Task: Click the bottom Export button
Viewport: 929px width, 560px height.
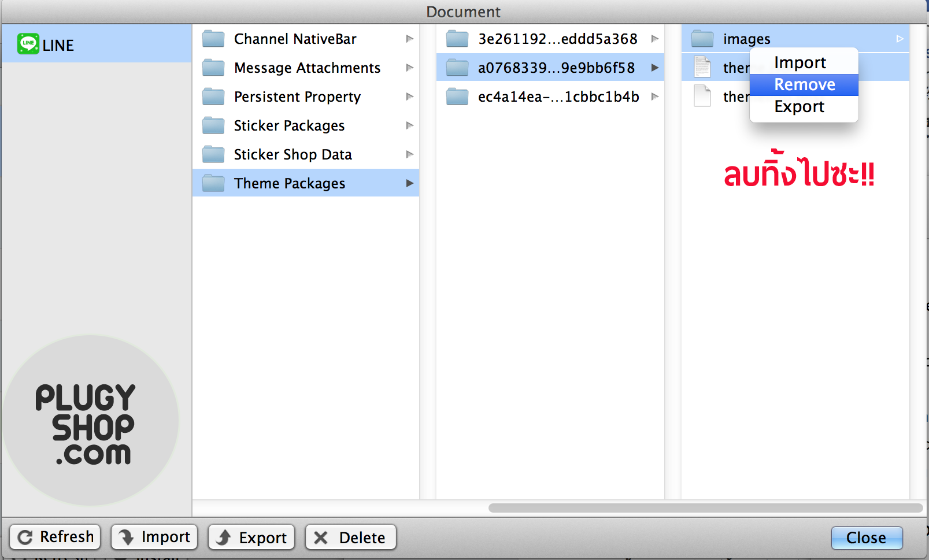Action: point(252,537)
